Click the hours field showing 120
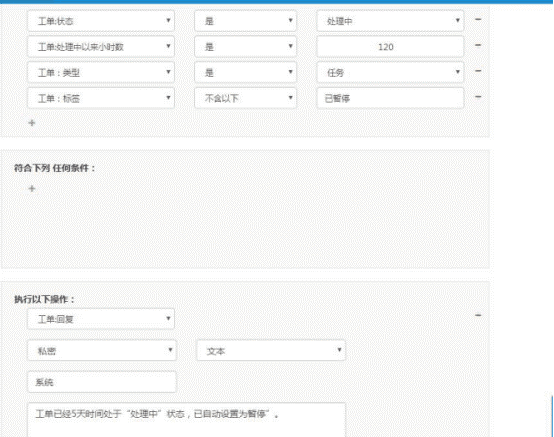The image size is (554, 437). click(390, 47)
